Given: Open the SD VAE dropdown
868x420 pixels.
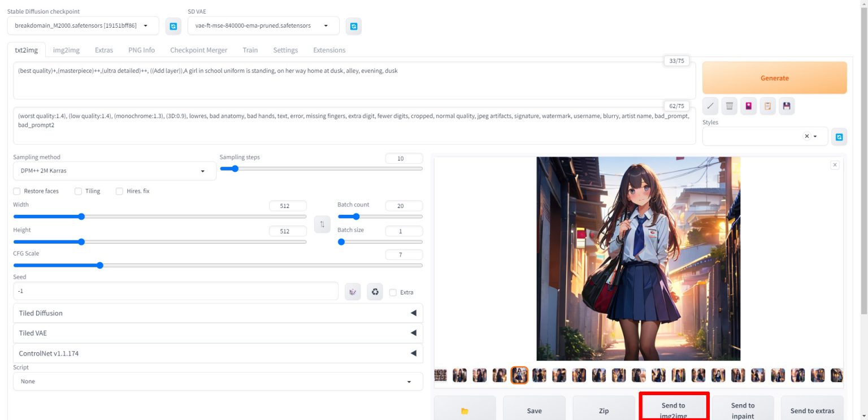Looking at the screenshot, I should coord(263,25).
